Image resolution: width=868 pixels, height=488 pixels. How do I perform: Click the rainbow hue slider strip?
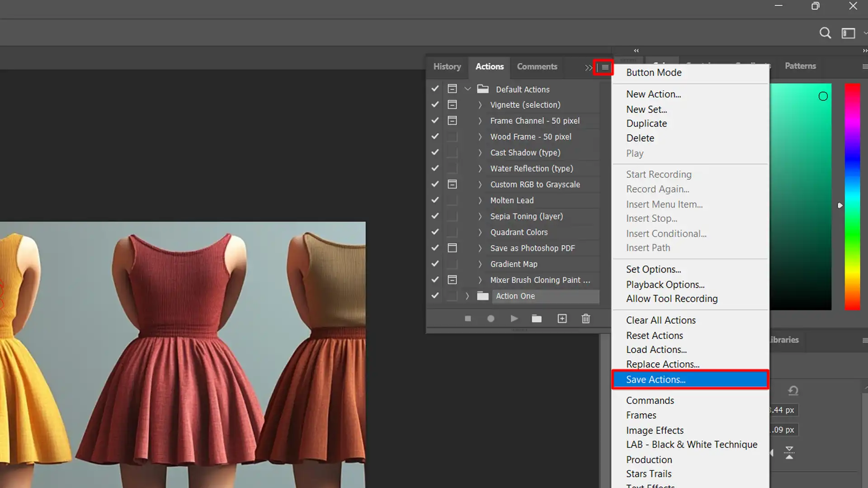852,197
